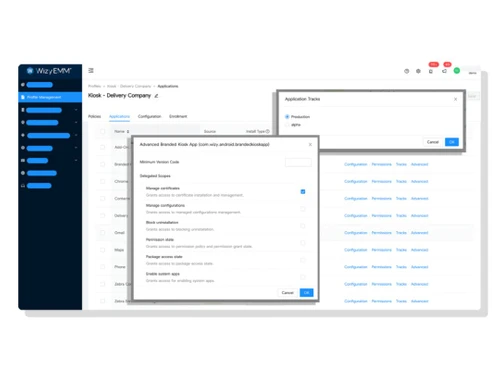500x375 pixels.
Task: Click the Profiles breadcrumb link
Action: (x=95, y=86)
